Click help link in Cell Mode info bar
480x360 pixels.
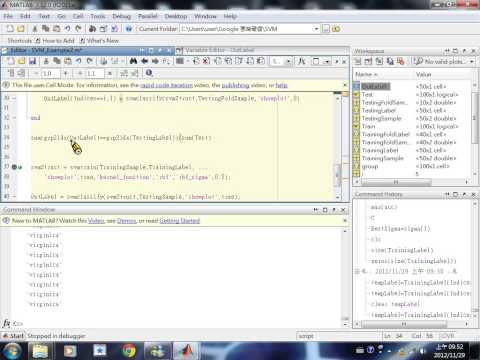tap(281, 85)
